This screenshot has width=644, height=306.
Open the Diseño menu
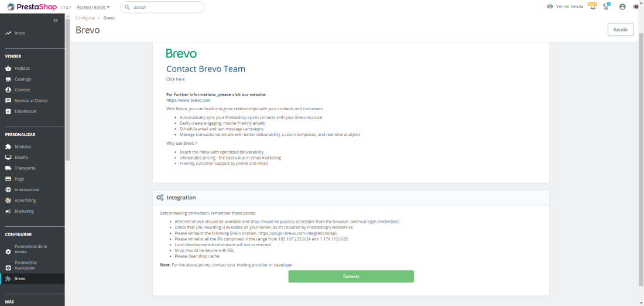[x=21, y=158]
